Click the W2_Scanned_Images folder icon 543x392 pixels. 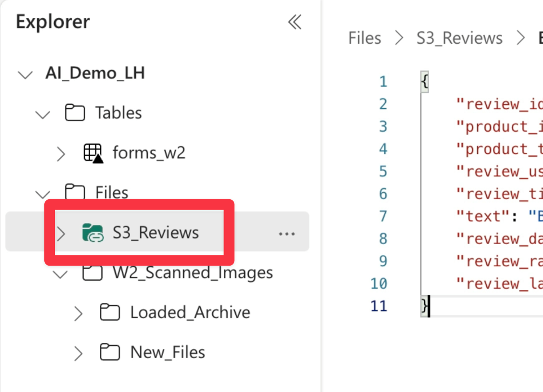tap(93, 273)
